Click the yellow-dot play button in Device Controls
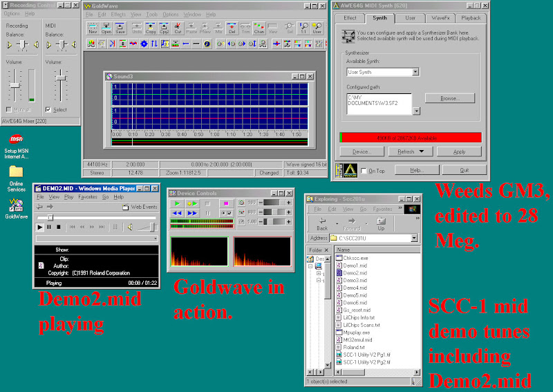 (x=192, y=203)
